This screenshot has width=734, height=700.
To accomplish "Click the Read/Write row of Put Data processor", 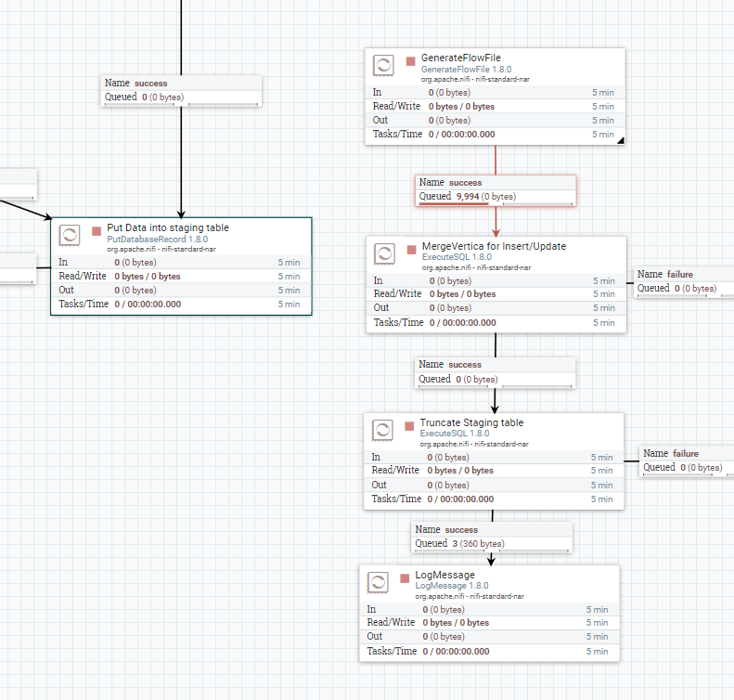I will pyautogui.click(x=181, y=277).
